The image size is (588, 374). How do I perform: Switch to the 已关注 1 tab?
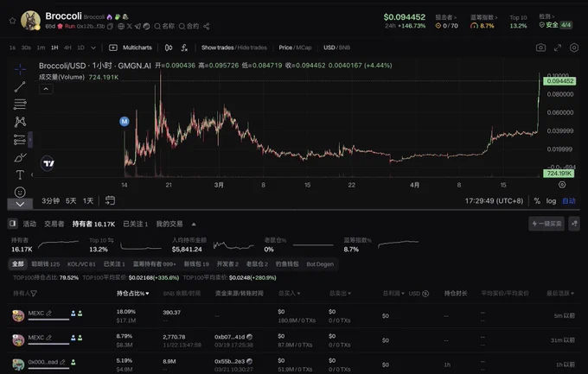point(136,224)
